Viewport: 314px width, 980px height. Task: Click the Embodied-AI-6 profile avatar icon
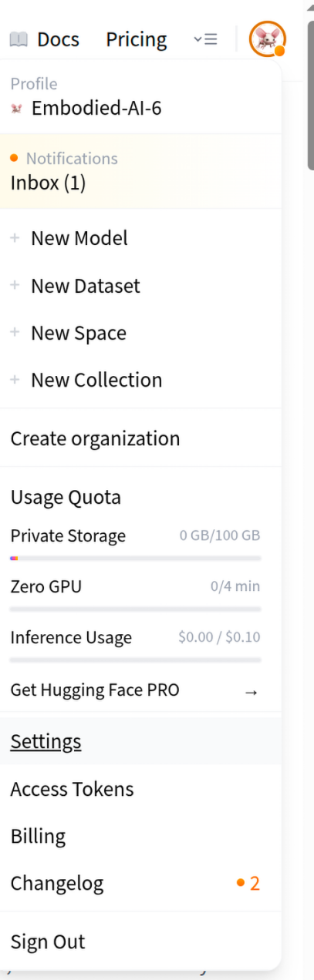16,109
